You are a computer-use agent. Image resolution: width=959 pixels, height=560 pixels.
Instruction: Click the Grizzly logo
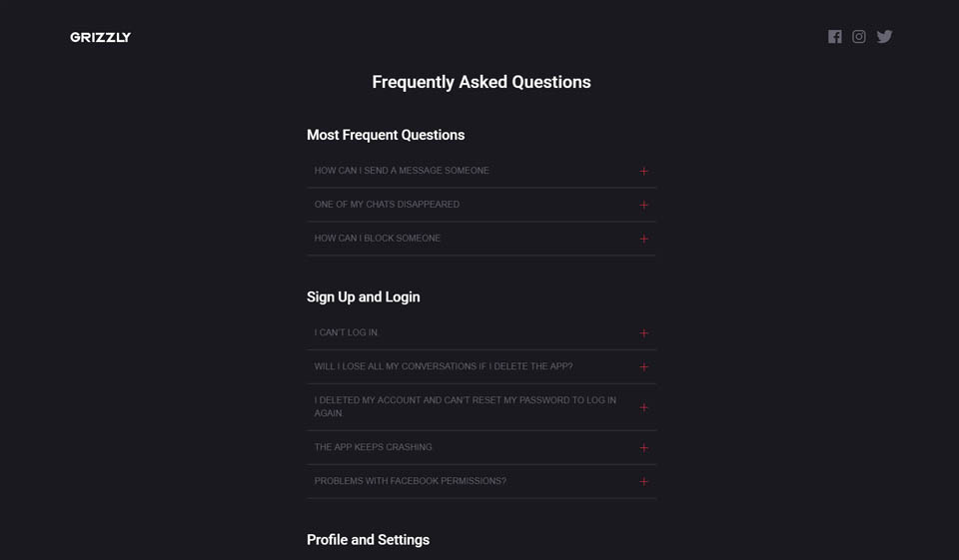pos(100,37)
